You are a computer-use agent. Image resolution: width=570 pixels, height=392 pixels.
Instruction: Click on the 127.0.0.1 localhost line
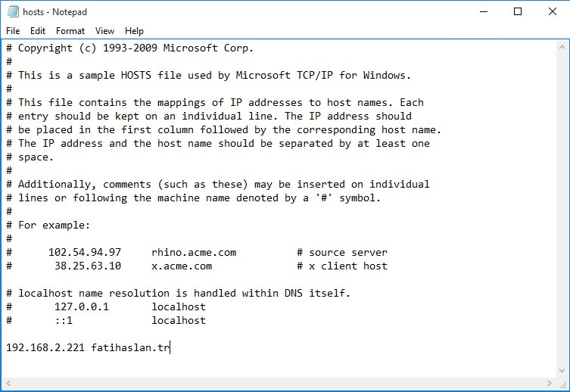[x=106, y=307]
